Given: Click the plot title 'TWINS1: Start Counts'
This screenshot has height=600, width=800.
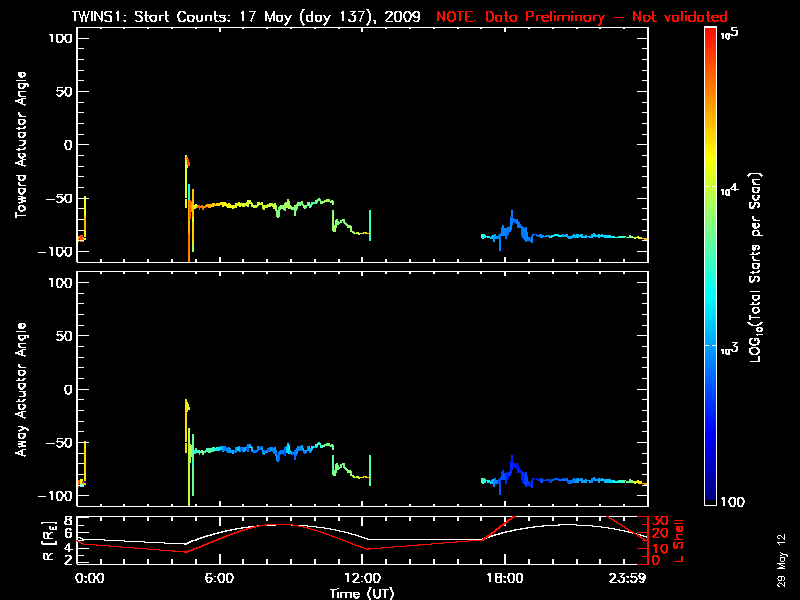Looking at the screenshot, I should (149, 17).
